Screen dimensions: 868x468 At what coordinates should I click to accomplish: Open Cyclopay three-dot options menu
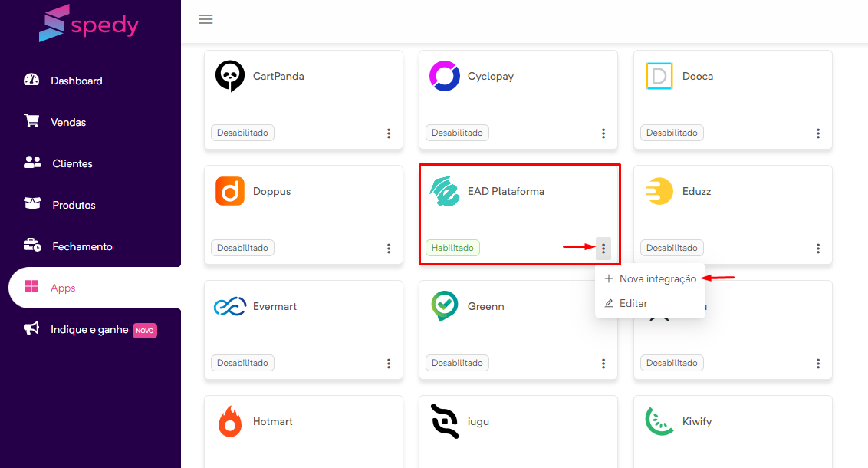[603, 133]
